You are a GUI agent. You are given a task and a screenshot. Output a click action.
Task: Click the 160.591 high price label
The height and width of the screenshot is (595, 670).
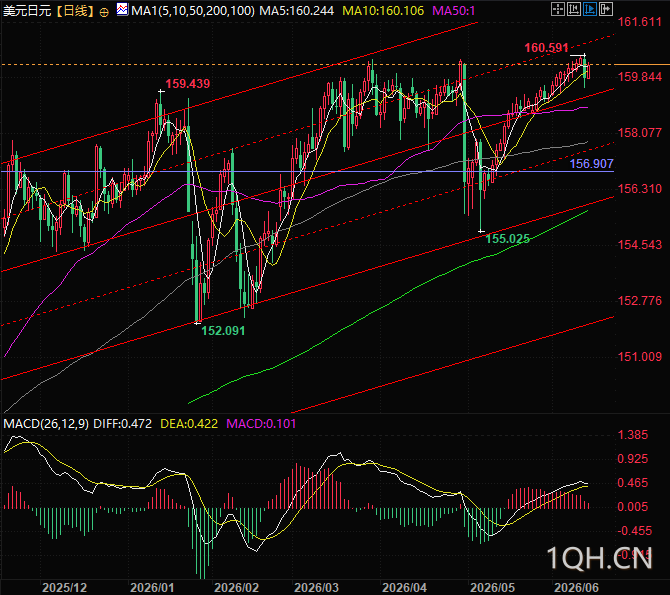pyautogui.click(x=547, y=47)
